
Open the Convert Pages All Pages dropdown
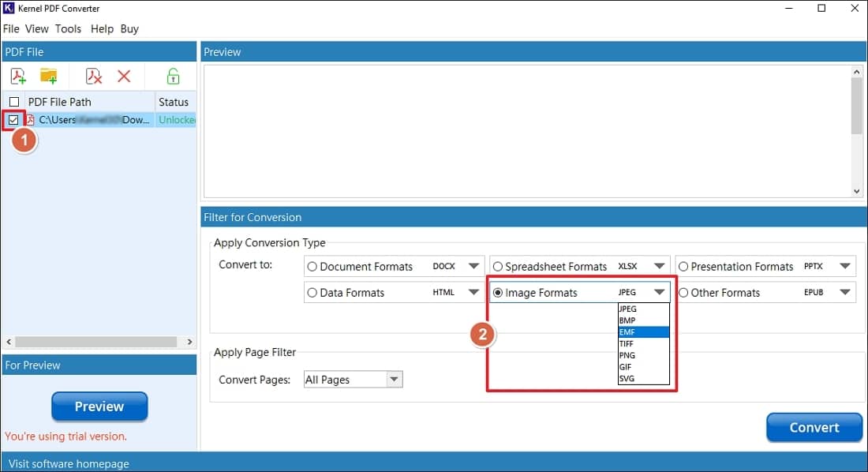[394, 380]
